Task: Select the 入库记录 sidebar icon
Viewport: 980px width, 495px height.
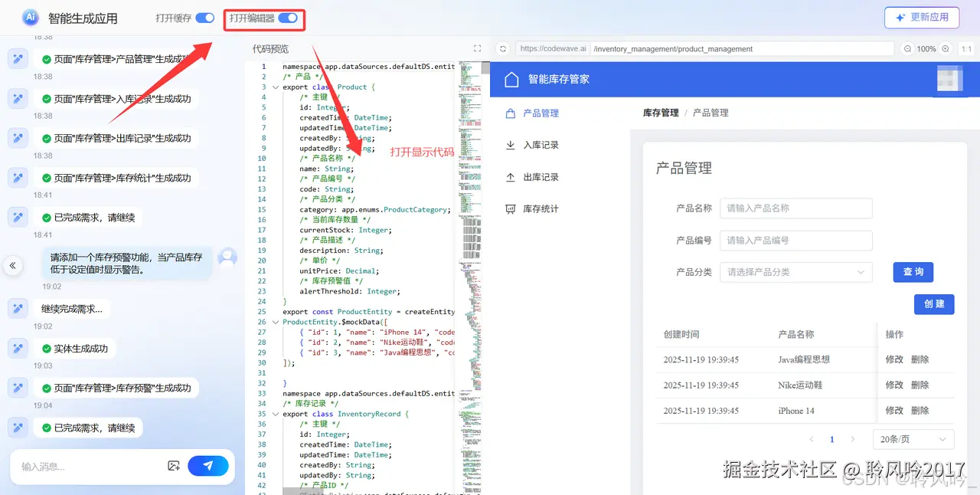Action: (509, 145)
